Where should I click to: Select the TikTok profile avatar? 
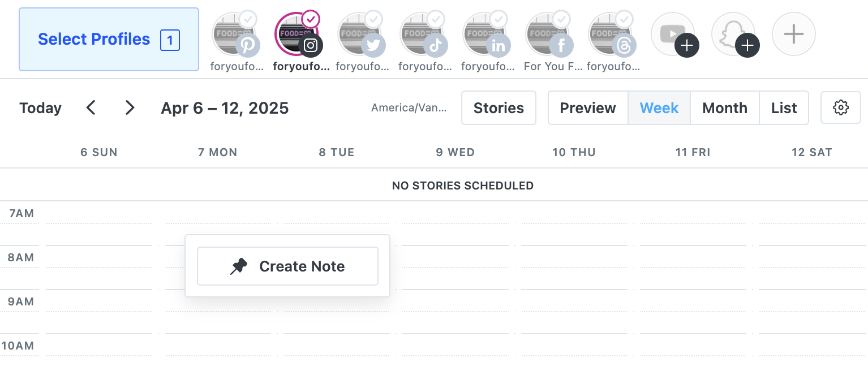(x=422, y=34)
